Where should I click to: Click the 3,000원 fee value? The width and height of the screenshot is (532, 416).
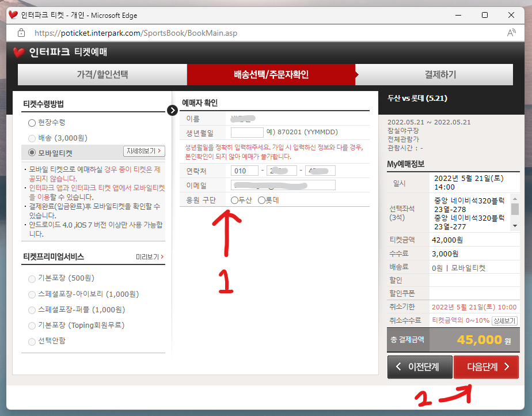445,254
